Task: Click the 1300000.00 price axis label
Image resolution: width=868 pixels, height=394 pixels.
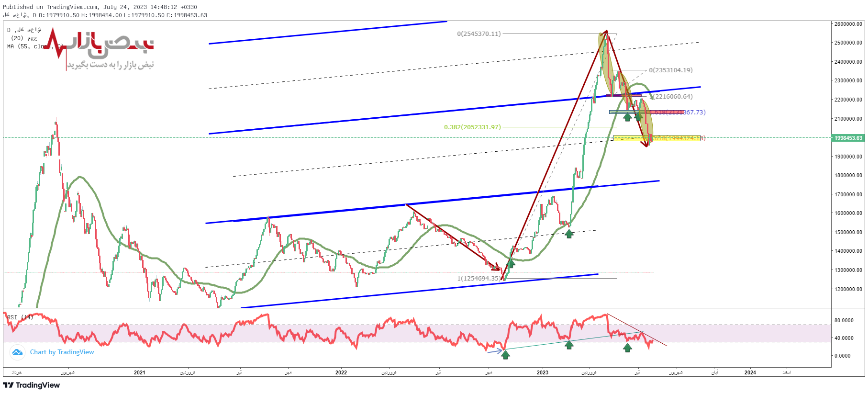Action: coord(848,270)
